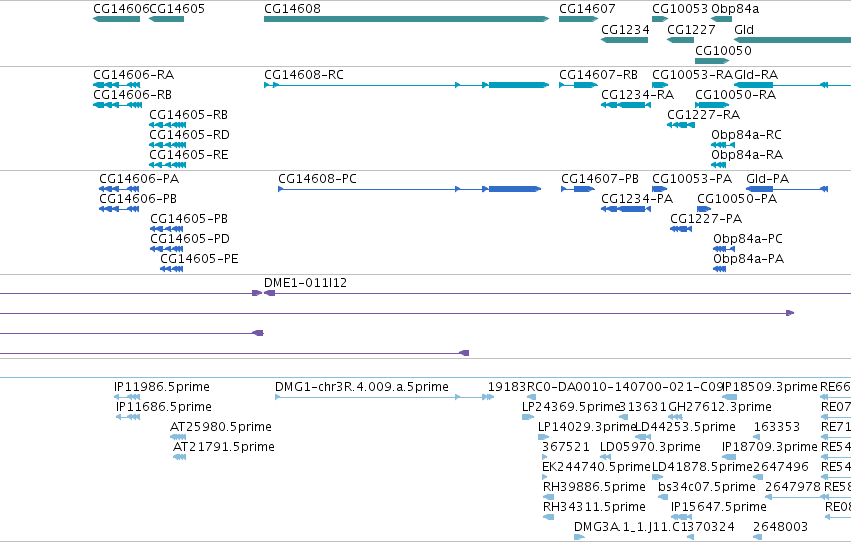Click transcript CG14605-RE
The height and width of the screenshot is (542, 851).
point(168,165)
